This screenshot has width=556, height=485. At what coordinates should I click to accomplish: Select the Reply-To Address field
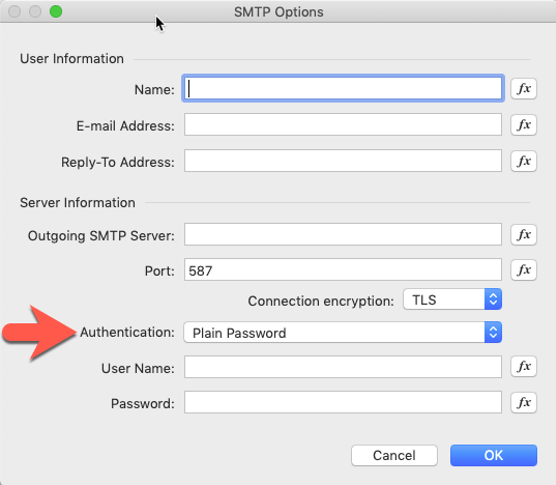tap(343, 161)
